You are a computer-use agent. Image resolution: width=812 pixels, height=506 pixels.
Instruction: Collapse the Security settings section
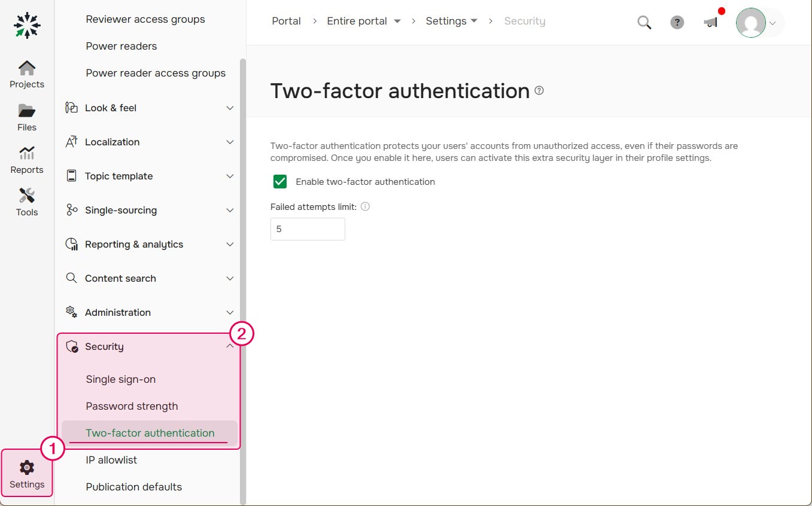(230, 346)
